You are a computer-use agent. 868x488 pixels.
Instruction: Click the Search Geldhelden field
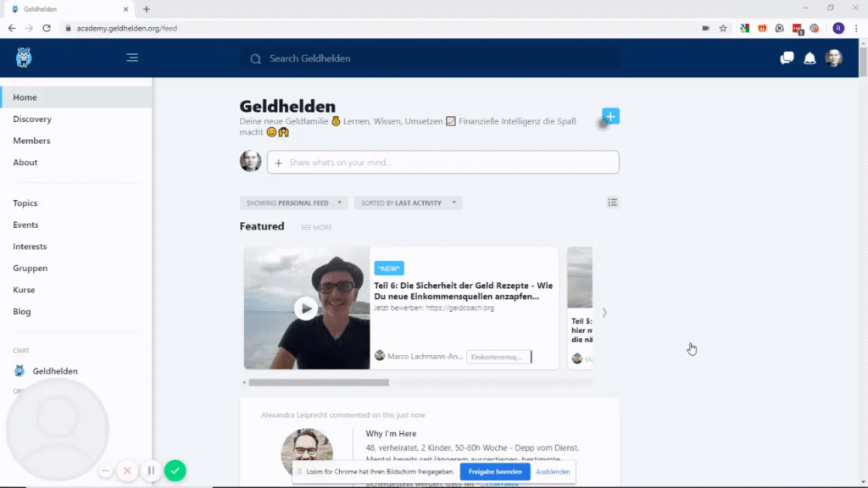pos(430,58)
